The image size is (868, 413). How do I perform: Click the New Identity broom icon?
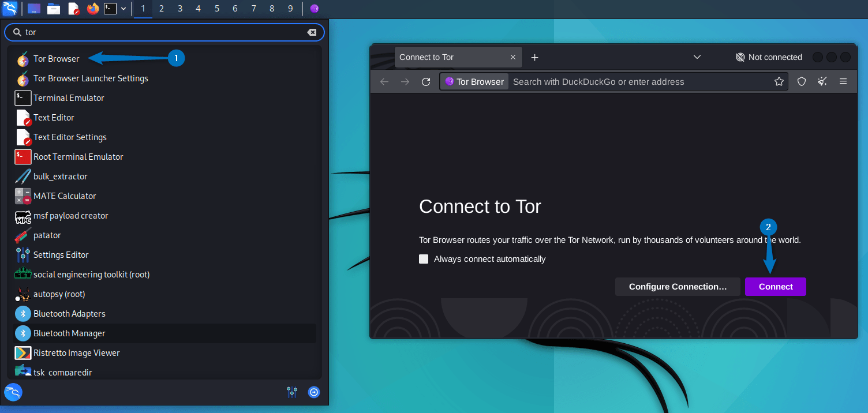pyautogui.click(x=822, y=81)
